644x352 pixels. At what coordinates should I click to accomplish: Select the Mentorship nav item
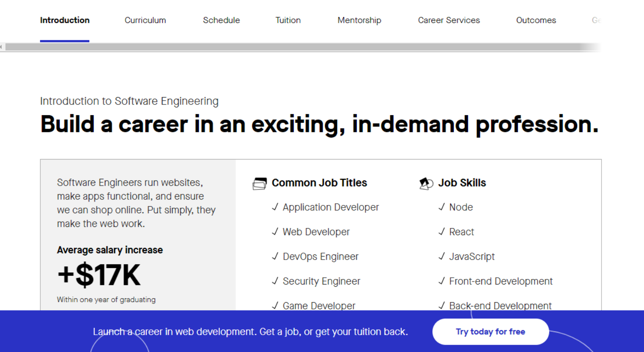[359, 20]
